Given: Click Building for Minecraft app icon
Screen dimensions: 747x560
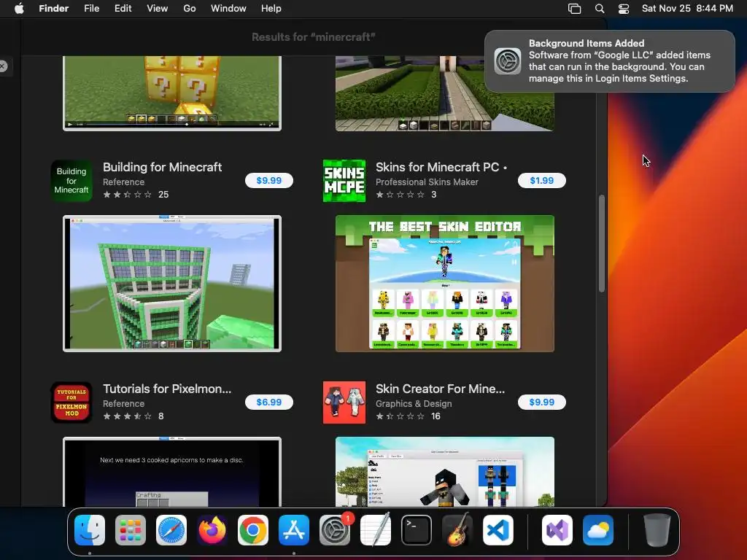Looking at the screenshot, I should pos(71,181).
